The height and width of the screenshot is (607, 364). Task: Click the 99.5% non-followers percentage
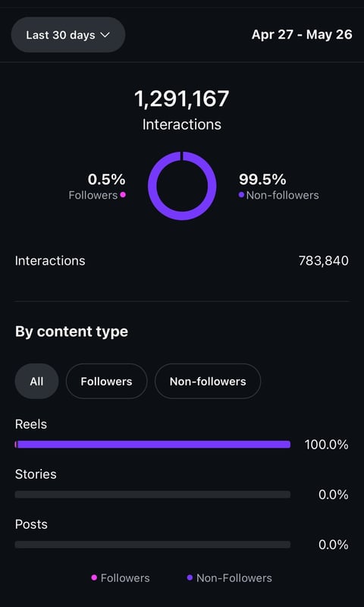click(x=262, y=179)
